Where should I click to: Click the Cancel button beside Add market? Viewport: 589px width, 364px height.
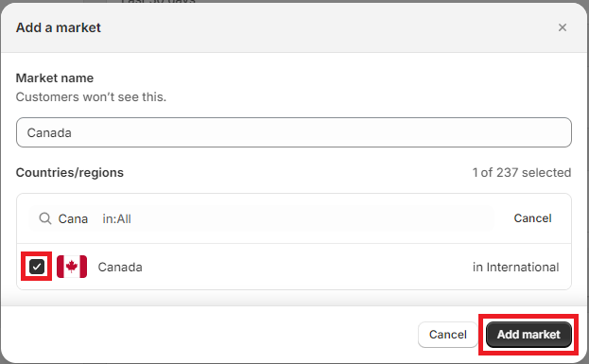(x=448, y=335)
